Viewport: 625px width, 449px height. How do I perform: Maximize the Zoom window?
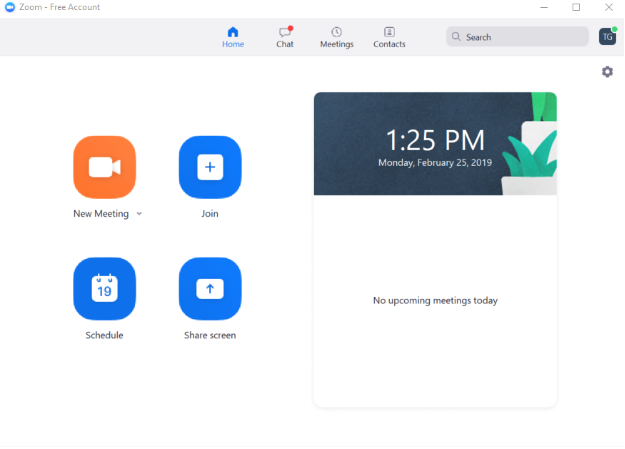[576, 7]
